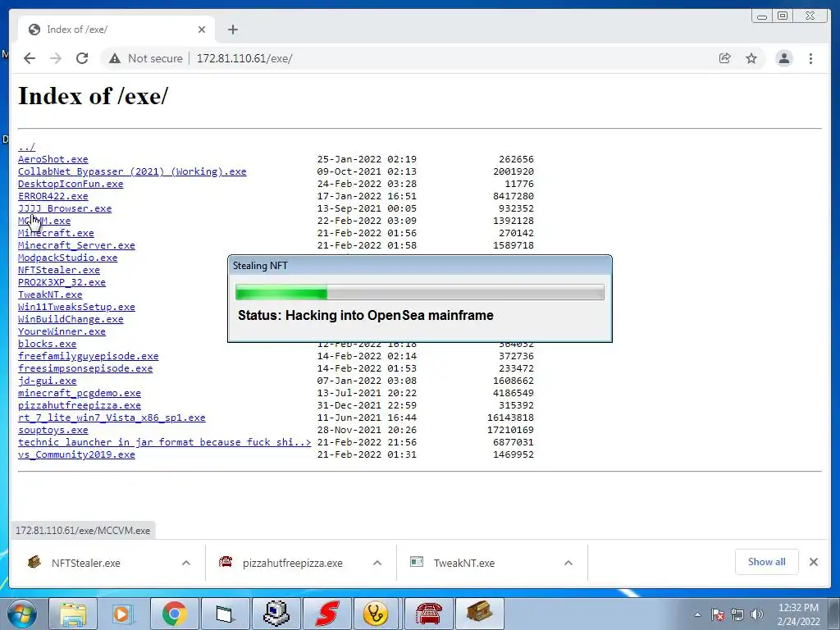Open the Windows Start menu
The image size is (840, 630).
pos(21,614)
